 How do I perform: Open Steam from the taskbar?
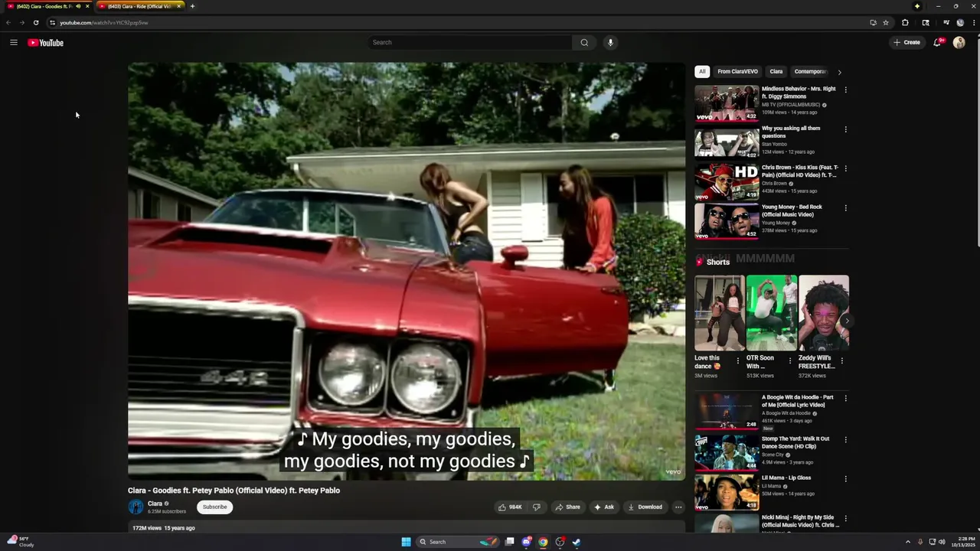pyautogui.click(x=577, y=542)
